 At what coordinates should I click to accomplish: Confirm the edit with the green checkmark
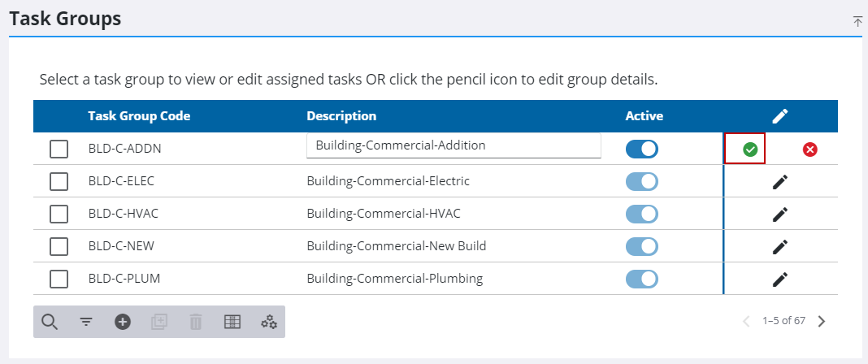(750, 149)
